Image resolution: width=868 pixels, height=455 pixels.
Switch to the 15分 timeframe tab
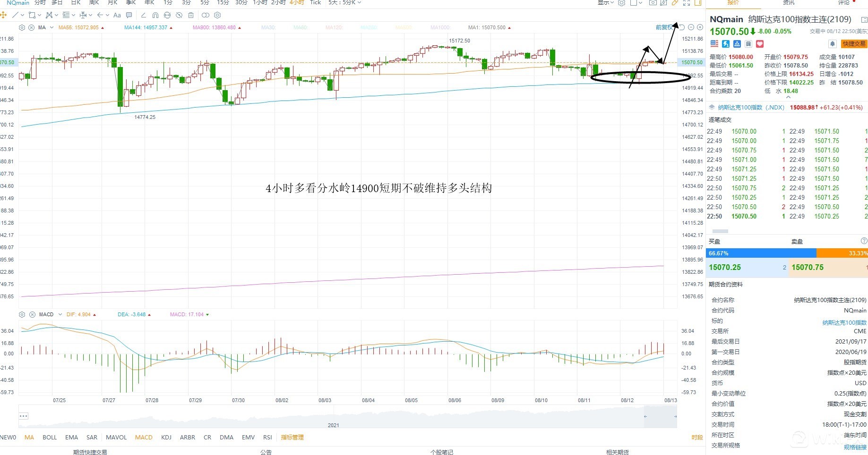(223, 2)
